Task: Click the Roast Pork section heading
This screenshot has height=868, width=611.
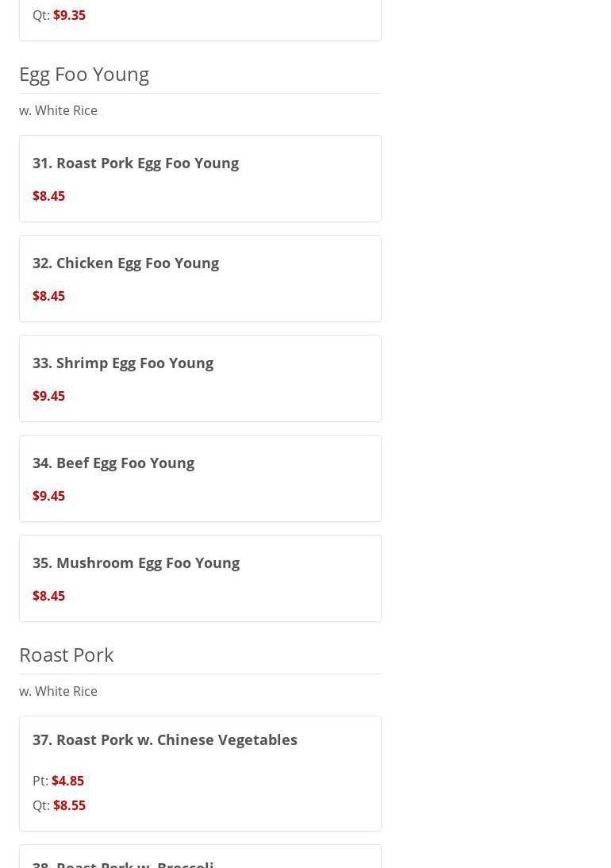Action: [67, 655]
